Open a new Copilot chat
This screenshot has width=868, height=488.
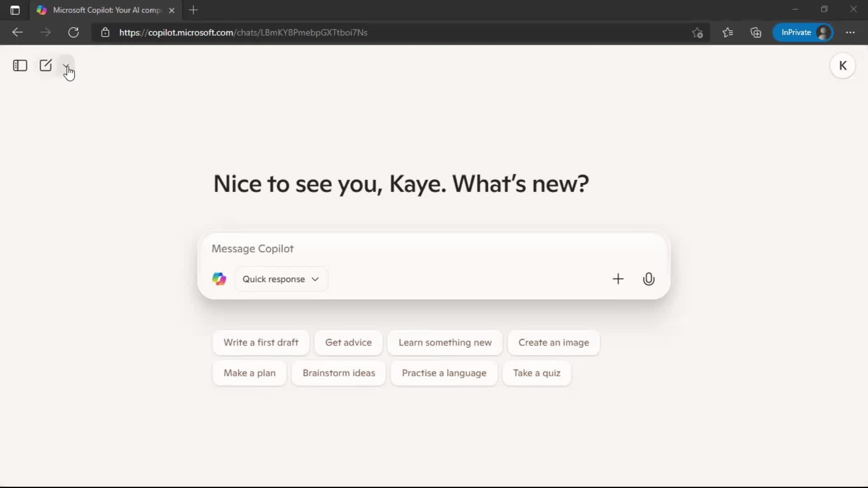[x=46, y=65]
